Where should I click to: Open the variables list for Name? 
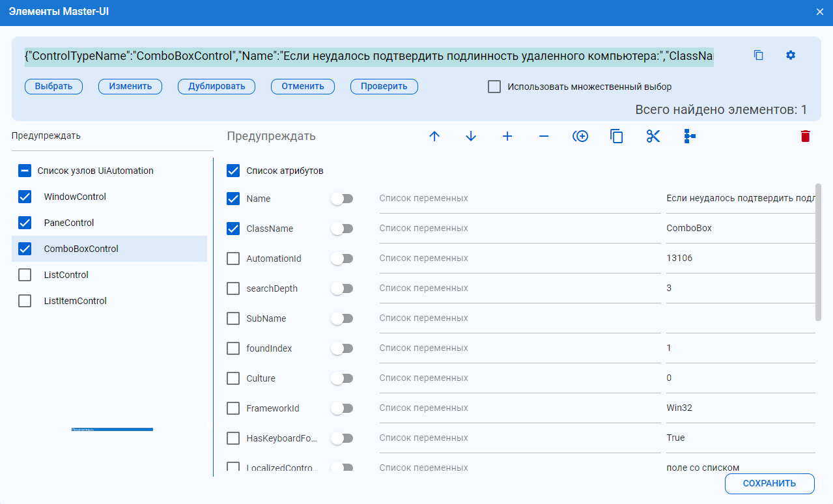coord(520,199)
